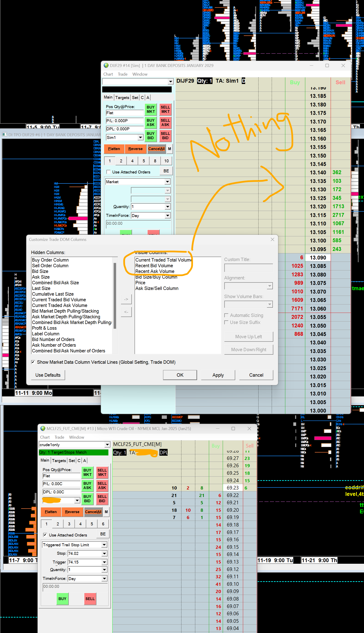Screen dimensions: 364x633
Task: Open the Chart menu in DIJF29 window
Action: point(108,74)
